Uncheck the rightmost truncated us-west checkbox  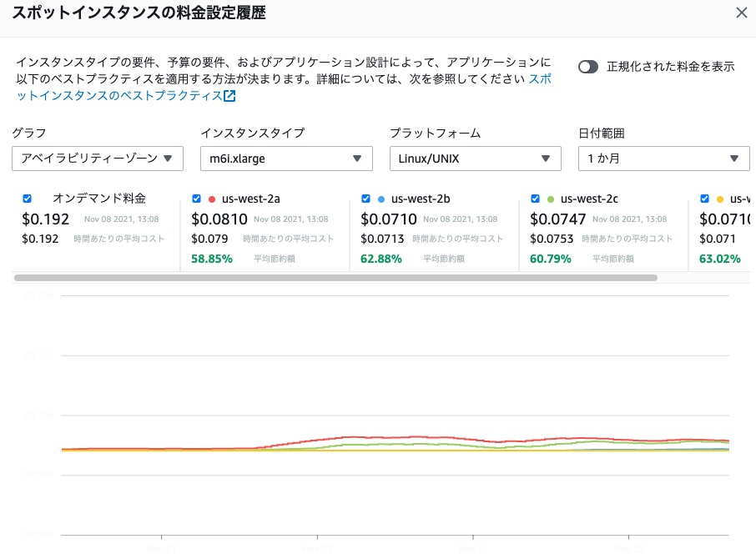click(x=704, y=199)
